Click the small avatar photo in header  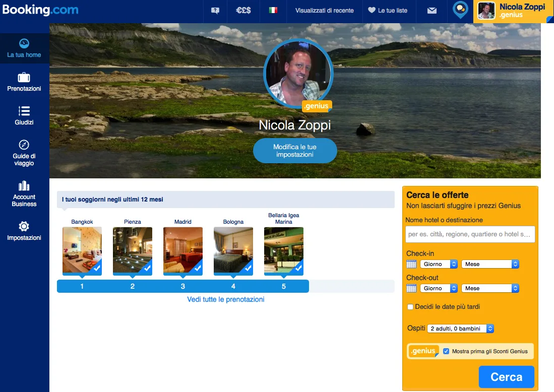[x=486, y=11]
